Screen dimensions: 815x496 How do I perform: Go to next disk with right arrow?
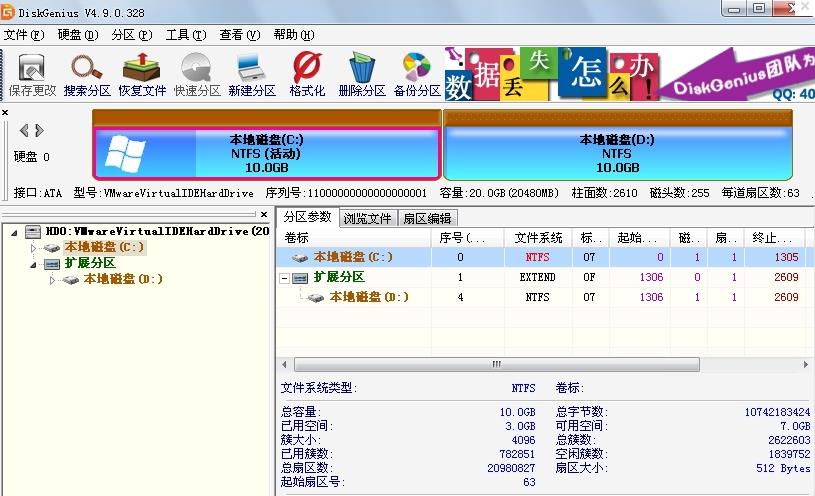[40, 130]
